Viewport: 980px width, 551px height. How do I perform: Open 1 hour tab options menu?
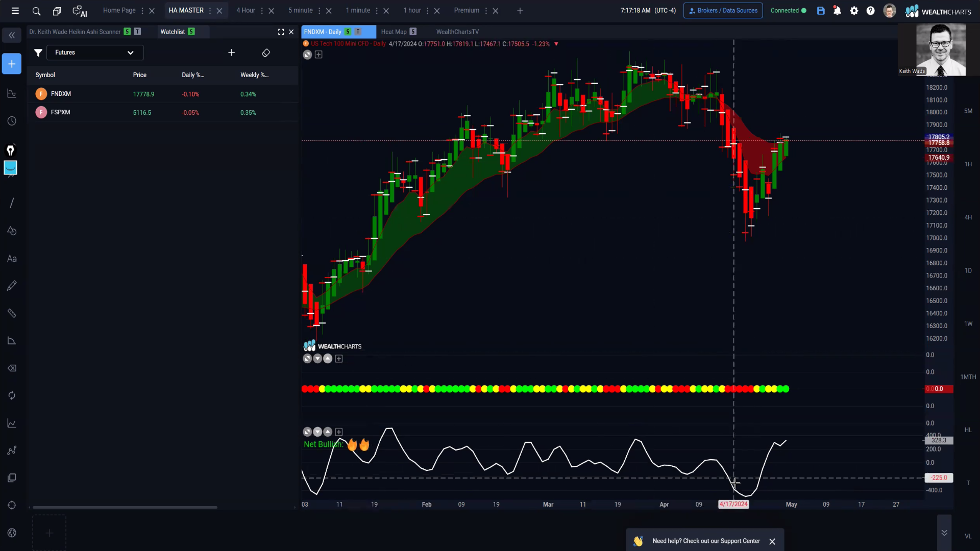(x=428, y=11)
